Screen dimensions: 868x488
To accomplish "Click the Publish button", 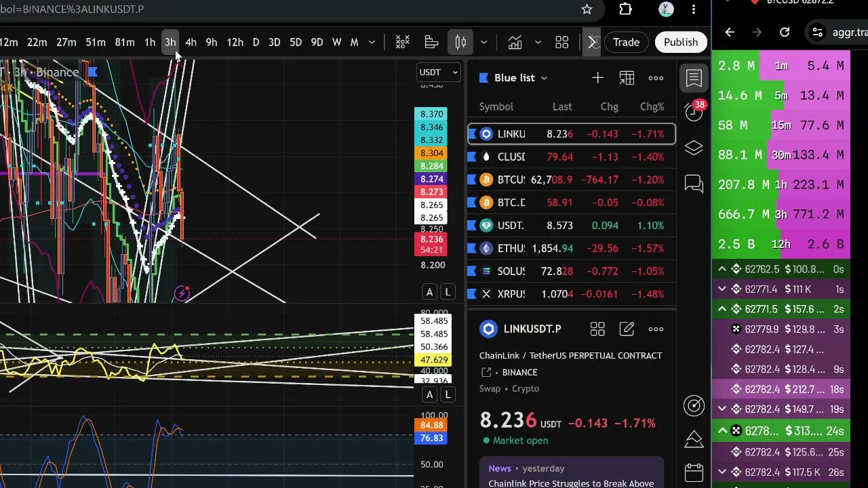I will click(681, 43).
